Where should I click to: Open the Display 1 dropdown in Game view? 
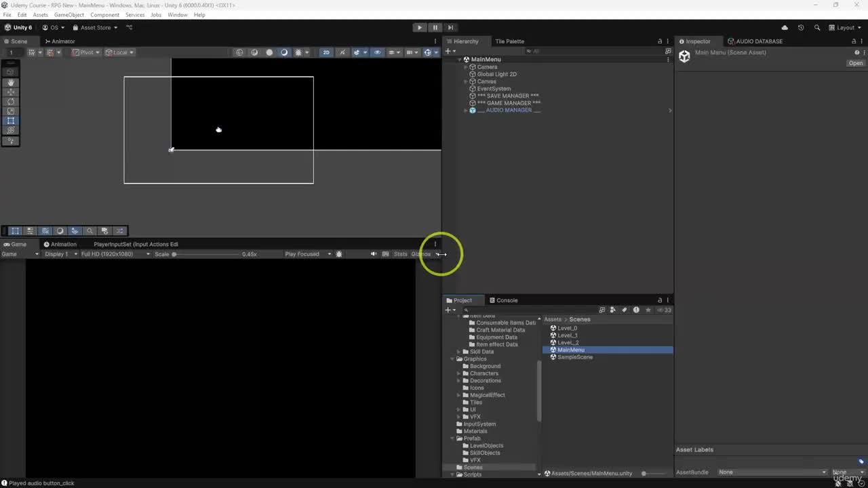(60, 254)
